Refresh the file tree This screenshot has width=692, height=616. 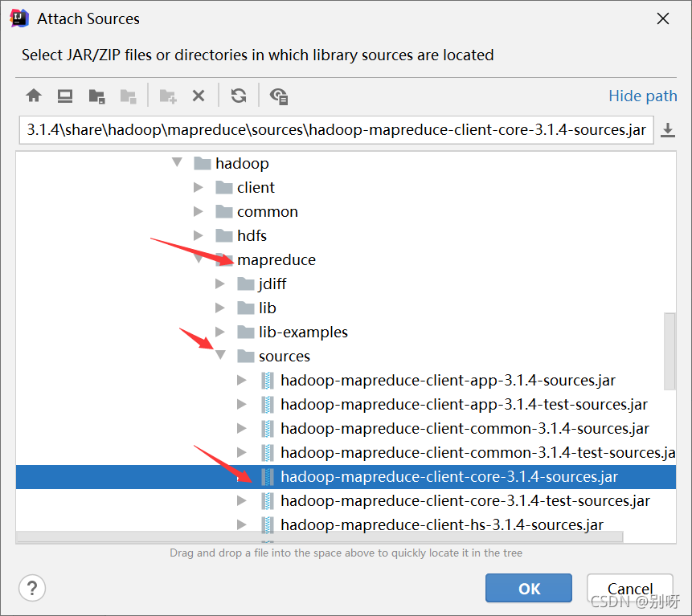coord(239,96)
